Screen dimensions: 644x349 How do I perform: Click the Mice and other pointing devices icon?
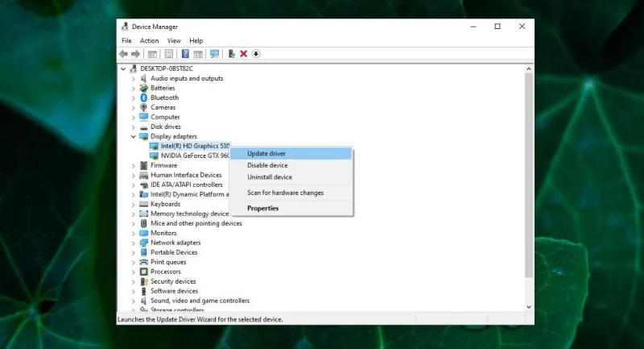pos(144,223)
